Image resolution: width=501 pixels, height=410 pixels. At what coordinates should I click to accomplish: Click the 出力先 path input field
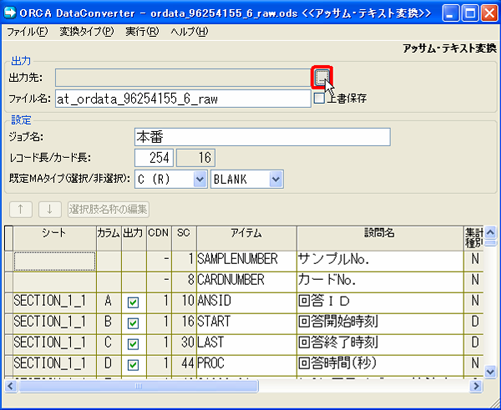[183, 77]
